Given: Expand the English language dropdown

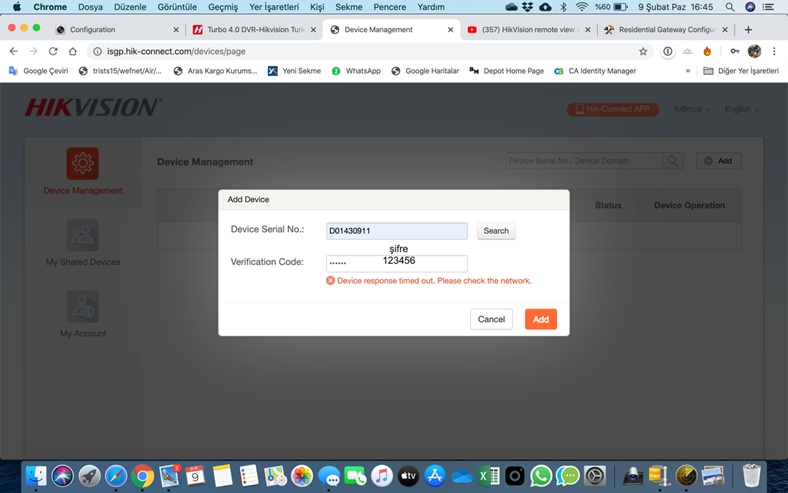Looking at the screenshot, I should 742,109.
